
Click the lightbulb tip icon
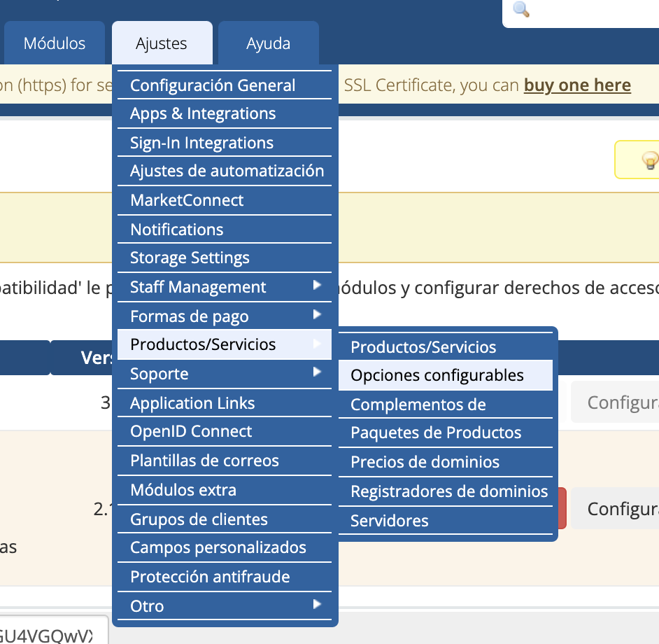pos(649,160)
